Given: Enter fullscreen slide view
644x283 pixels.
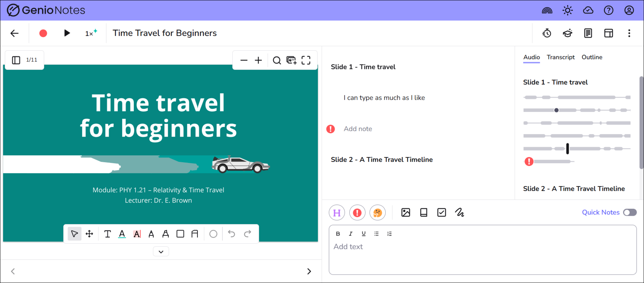Looking at the screenshot, I should (x=306, y=60).
